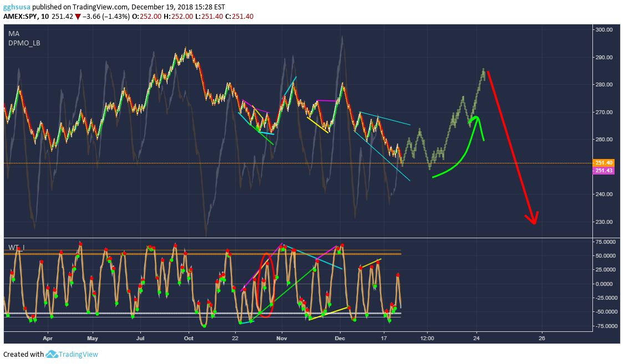Click the 290.00 price axis label
This screenshot has height=364, width=624.
(603, 57)
